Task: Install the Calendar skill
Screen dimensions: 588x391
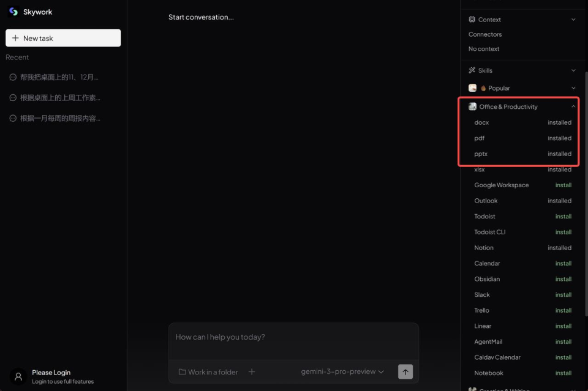Action: (x=563, y=264)
